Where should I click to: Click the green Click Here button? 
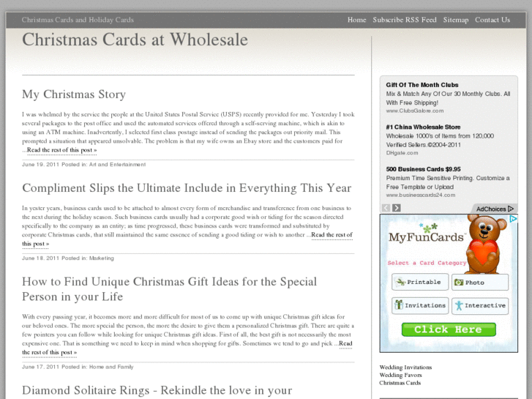[x=449, y=329]
